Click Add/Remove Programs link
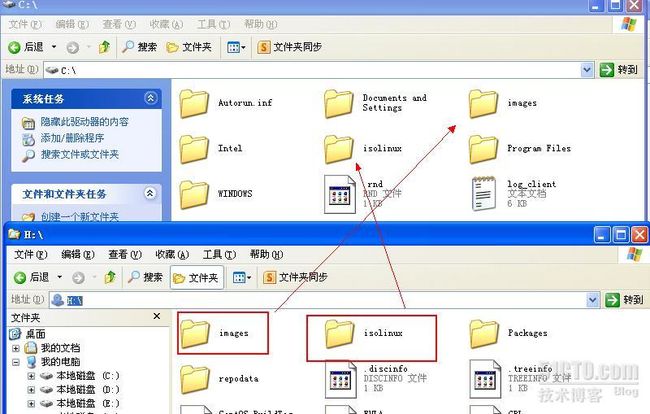This screenshot has height=414, width=650. pyautogui.click(x=72, y=138)
